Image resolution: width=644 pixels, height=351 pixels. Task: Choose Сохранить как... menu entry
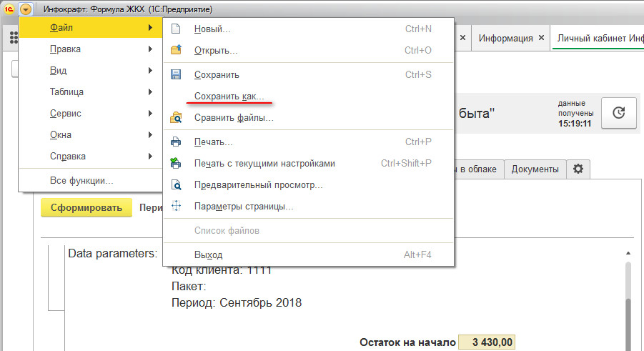click(x=309, y=97)
